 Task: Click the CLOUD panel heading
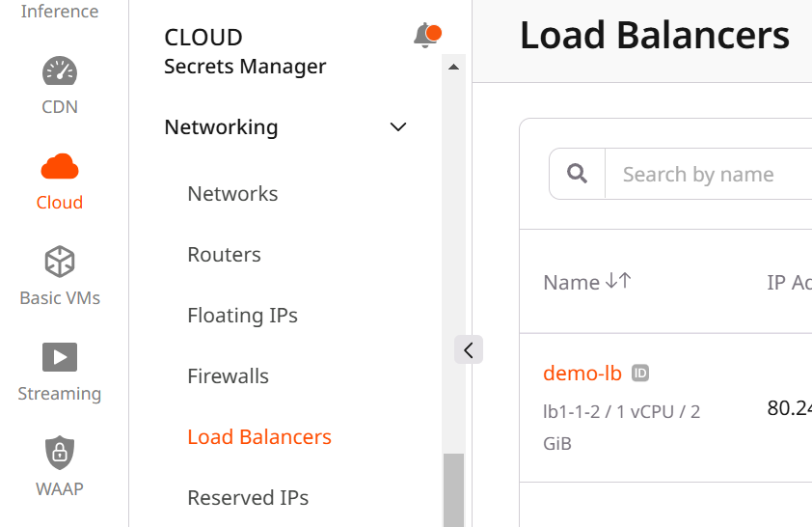203,38
